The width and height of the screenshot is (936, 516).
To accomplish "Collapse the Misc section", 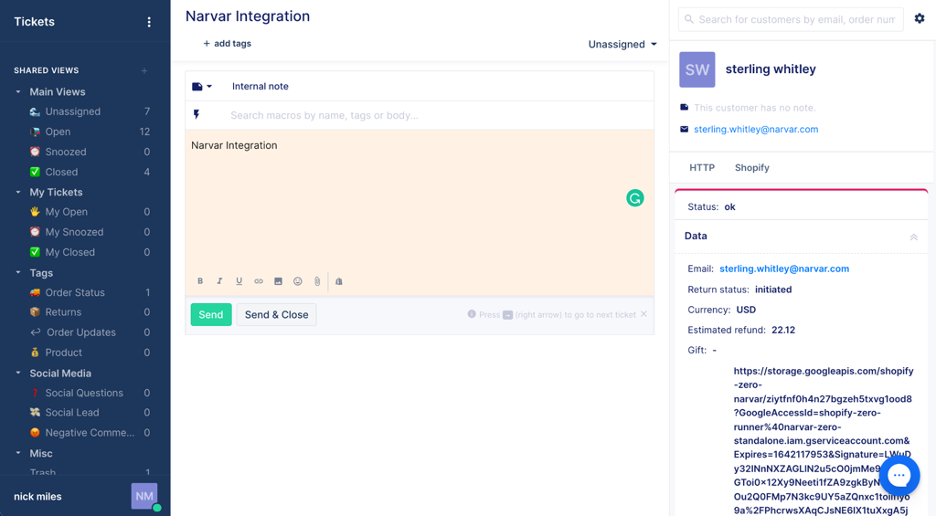I will tap(18, 453).
